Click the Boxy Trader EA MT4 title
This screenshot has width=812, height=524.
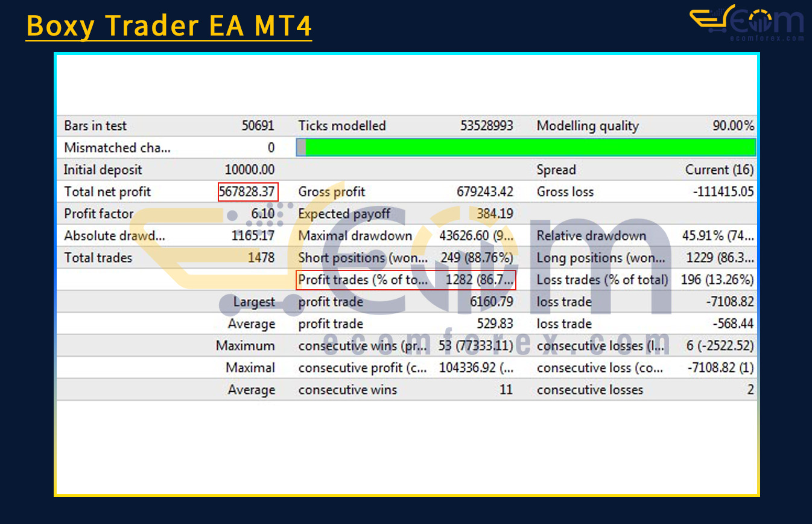[x=169, y=27]
